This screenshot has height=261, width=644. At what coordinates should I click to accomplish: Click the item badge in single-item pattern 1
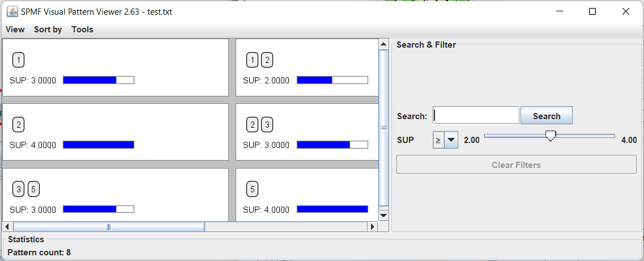click(x=18, y=60)
